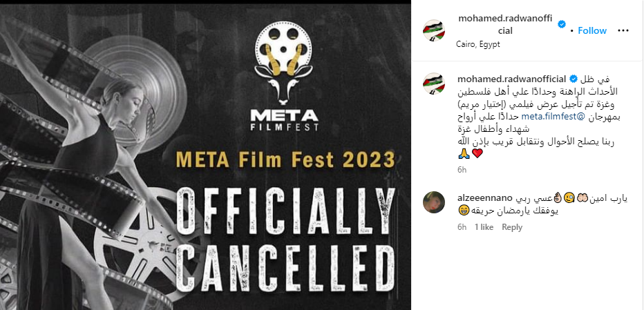View who liked via "1 like"
The height and width of the screenshot is (310, 644).
[x=484, y=226]
